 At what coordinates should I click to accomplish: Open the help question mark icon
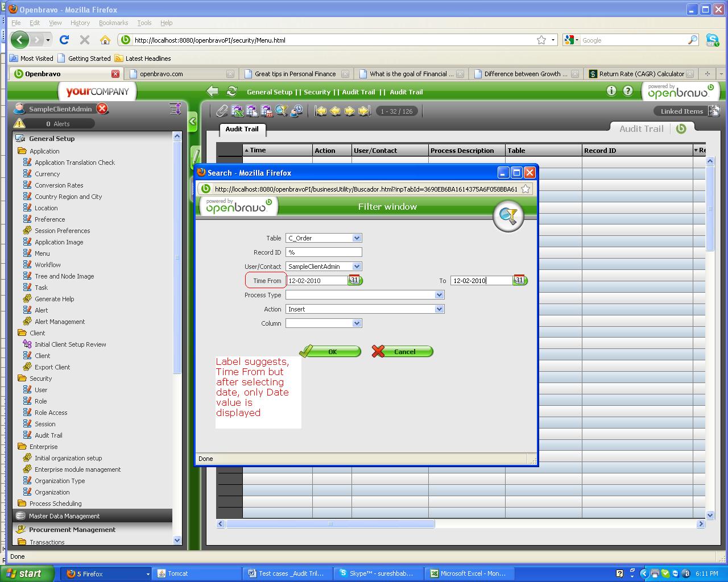pos(628,91)
